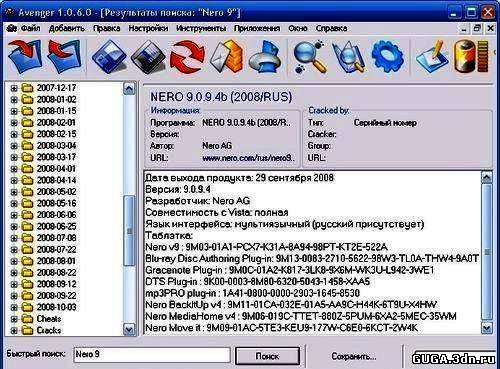Open the Окно menu
The image size is (500, 369).
click(x=298, y=28)
